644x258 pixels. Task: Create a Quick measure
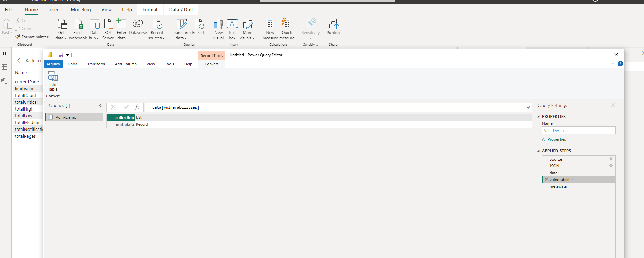287,29
